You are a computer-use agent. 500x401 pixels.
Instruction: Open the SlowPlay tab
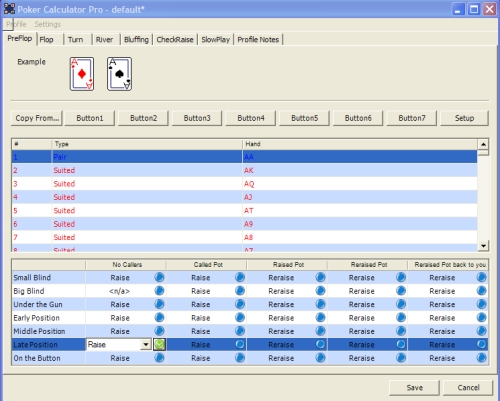click(x=216, y=40)
